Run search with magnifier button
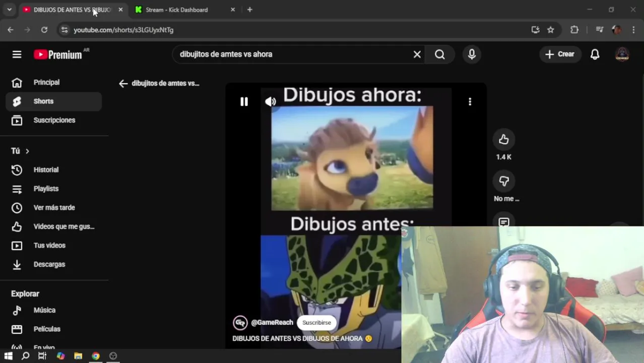Screen dimensions: 644x363 coord(440,54)
